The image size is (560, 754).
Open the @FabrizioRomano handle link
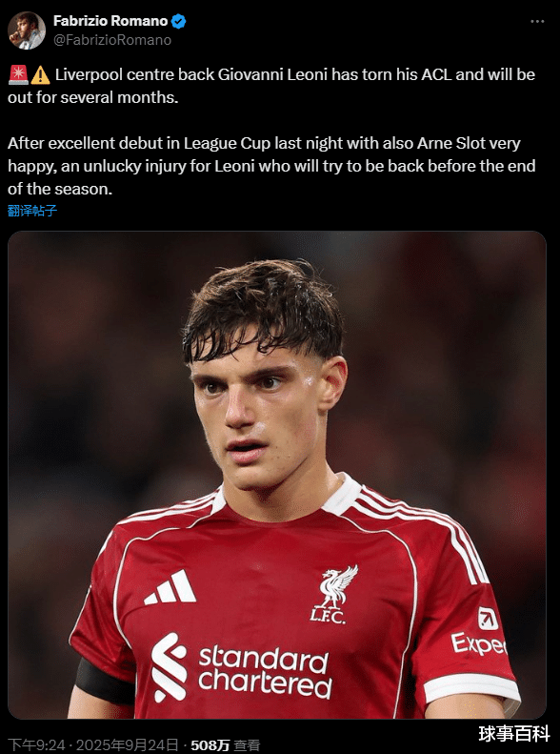coord(112,40)
